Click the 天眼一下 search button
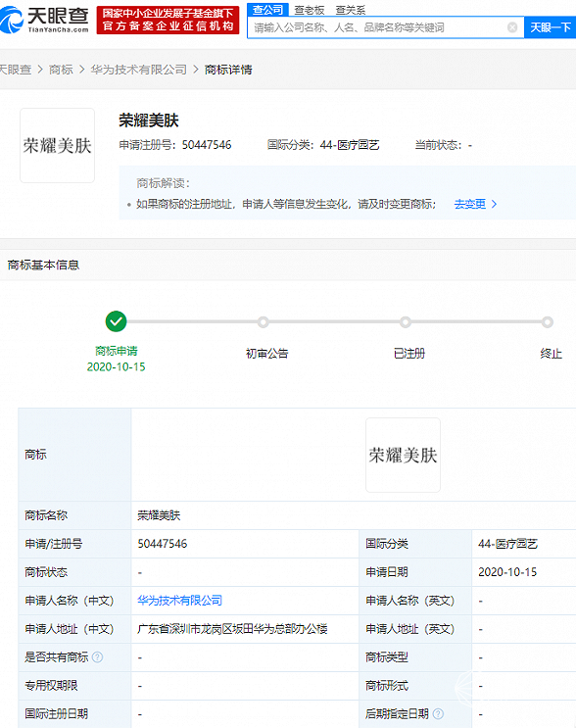This screenshot has height=728, width=576. (550, 27)
